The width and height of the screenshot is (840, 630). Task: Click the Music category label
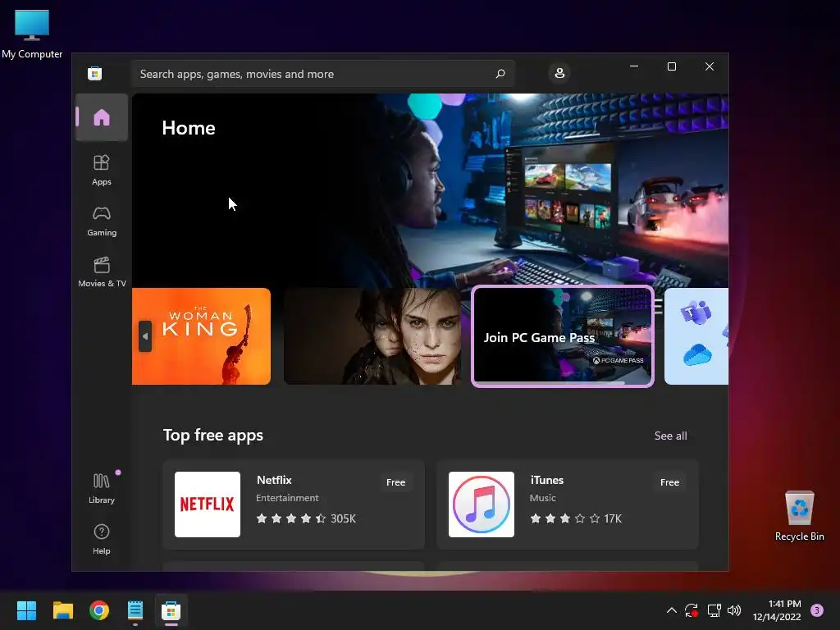click(x=543, y=498)
